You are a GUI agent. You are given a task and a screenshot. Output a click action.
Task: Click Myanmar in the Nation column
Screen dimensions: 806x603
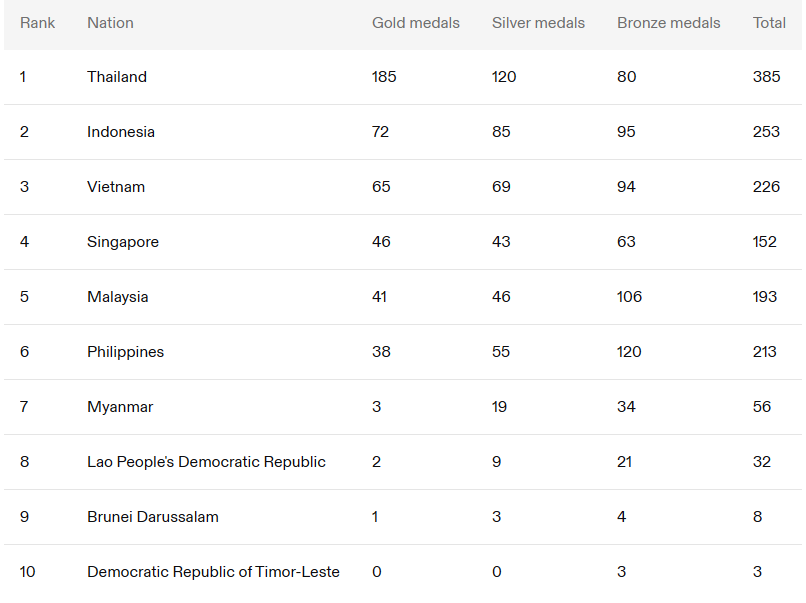120,407
